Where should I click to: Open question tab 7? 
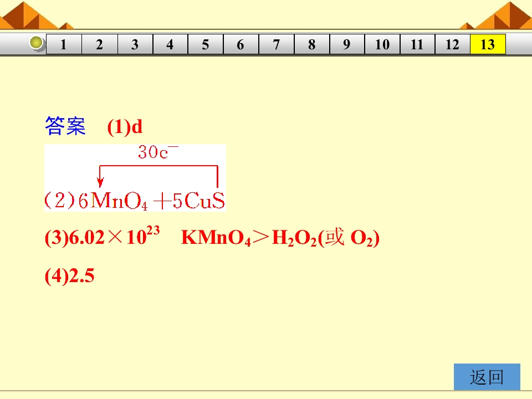[x=277, y=44]
